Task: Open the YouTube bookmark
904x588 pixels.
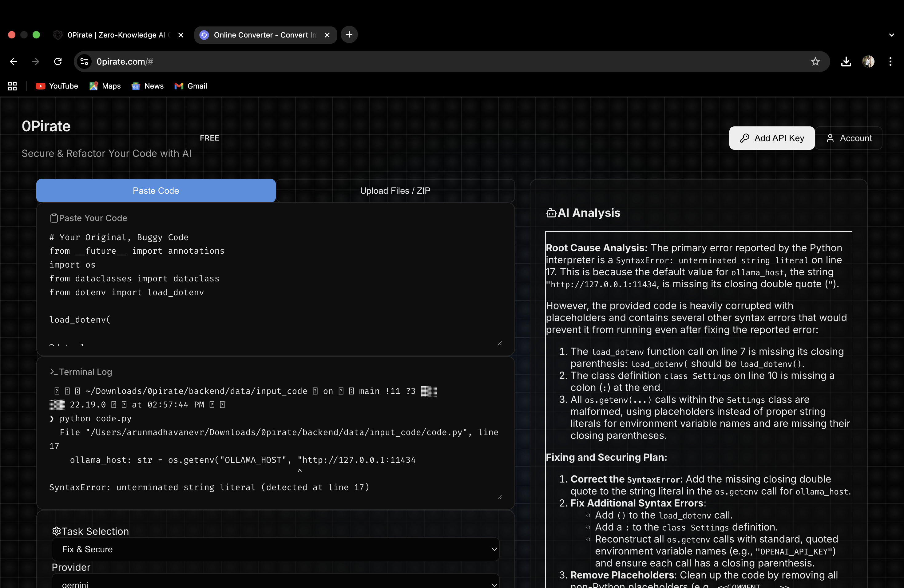Action: tap(57, 86)
